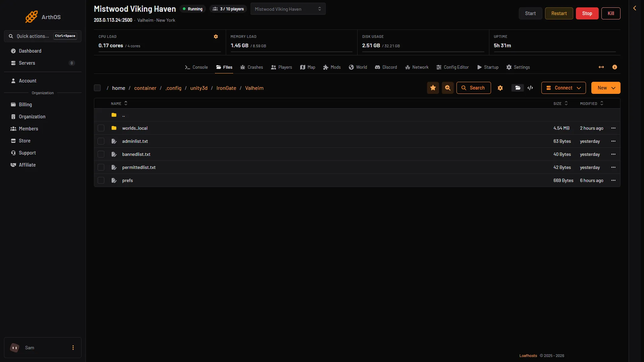The image size is (644, 362).
Task: Toggle the select-all files checkbox
Action: click(x=97, y=88)
